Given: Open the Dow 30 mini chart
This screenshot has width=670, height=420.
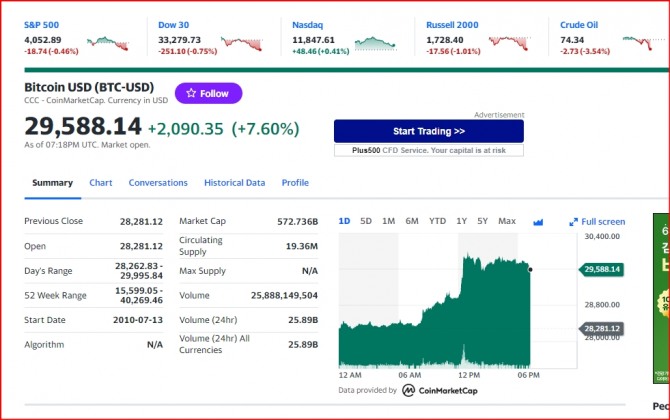Looking at the screenshot, I should point(241,43).
